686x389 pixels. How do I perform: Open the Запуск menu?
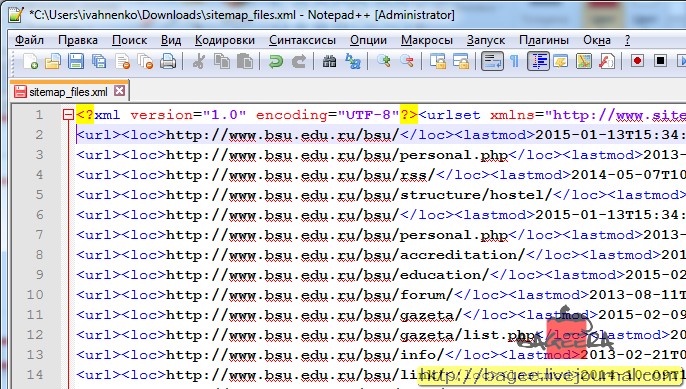coord(486,40)
